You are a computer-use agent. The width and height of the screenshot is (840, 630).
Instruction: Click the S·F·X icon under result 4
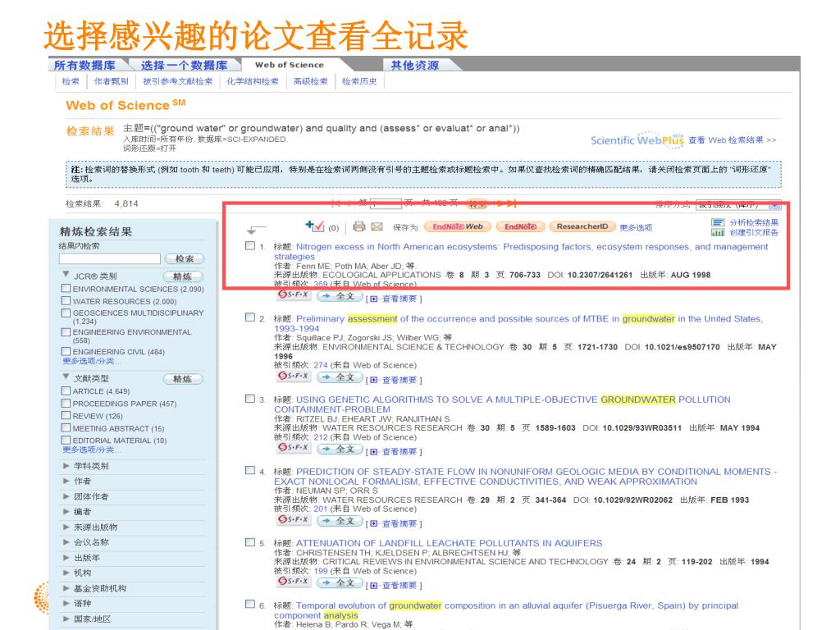[x=293, y=519]
